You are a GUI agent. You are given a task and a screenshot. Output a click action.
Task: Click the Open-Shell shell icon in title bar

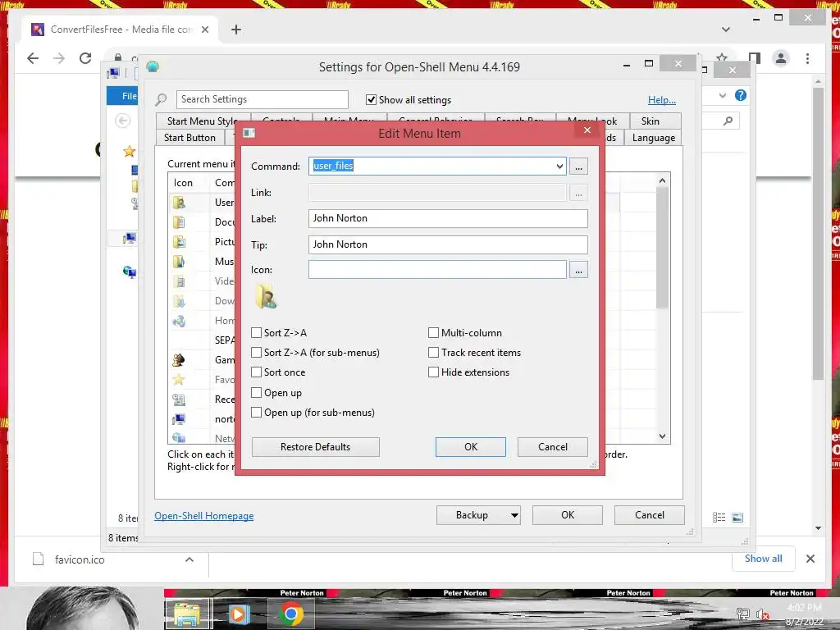153,67
